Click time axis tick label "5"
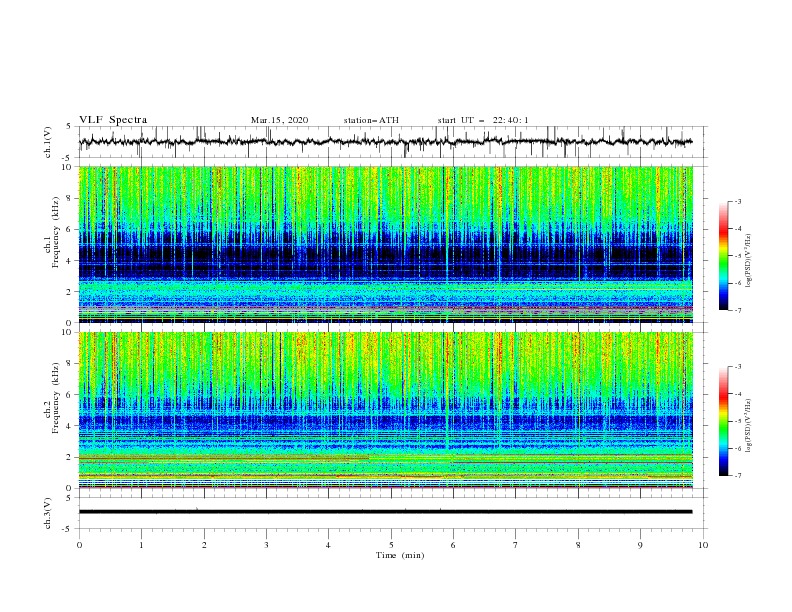 (391, 545)
